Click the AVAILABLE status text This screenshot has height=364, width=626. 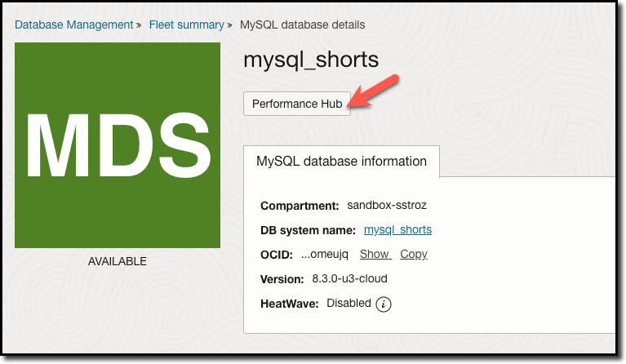coord(118,261)
